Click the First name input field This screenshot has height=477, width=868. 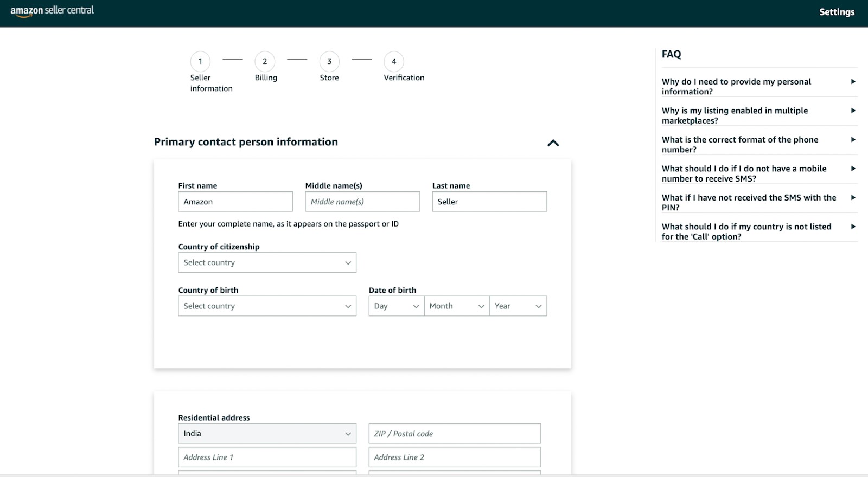(x=235, y=202)
